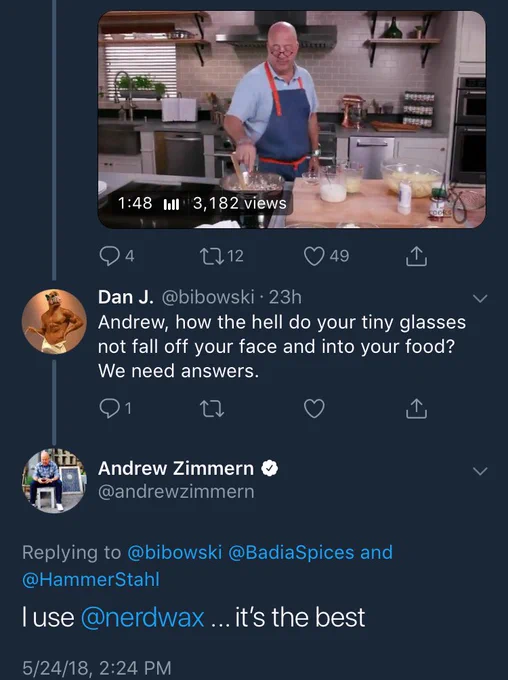Share the cooking video tweet
The image size is (508, 680).
[x=416, y=256]
